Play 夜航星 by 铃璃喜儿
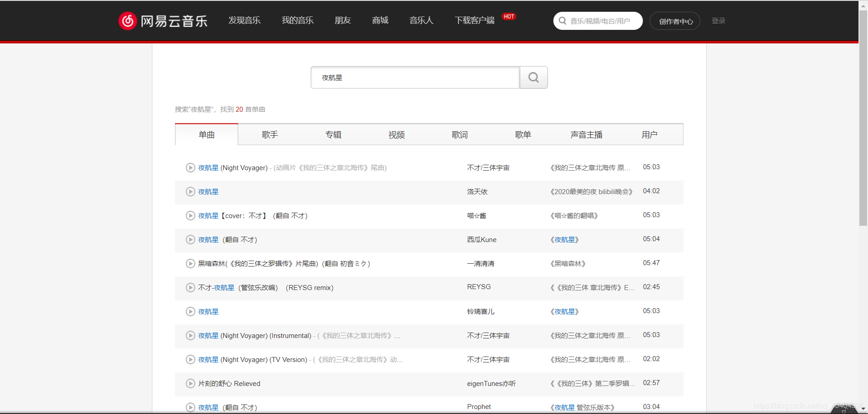 (x=190, y=312)
